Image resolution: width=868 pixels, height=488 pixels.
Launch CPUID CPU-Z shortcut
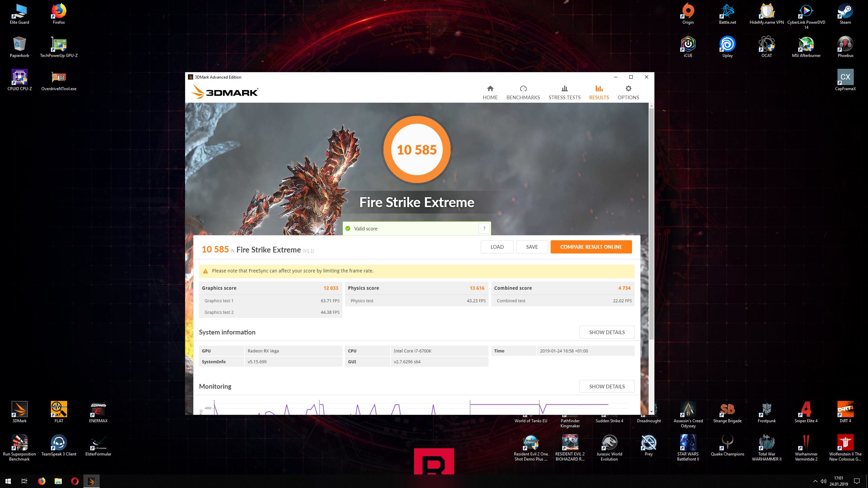[x=19, y=81]
